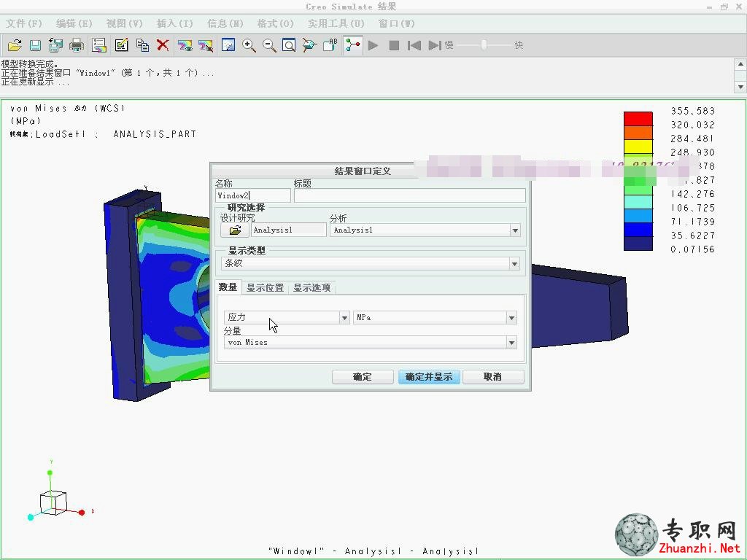Click the zoom-to-fit window icon
Viewport: 747px width, 560px height.
pyautogui.click(x=289, y=45)
